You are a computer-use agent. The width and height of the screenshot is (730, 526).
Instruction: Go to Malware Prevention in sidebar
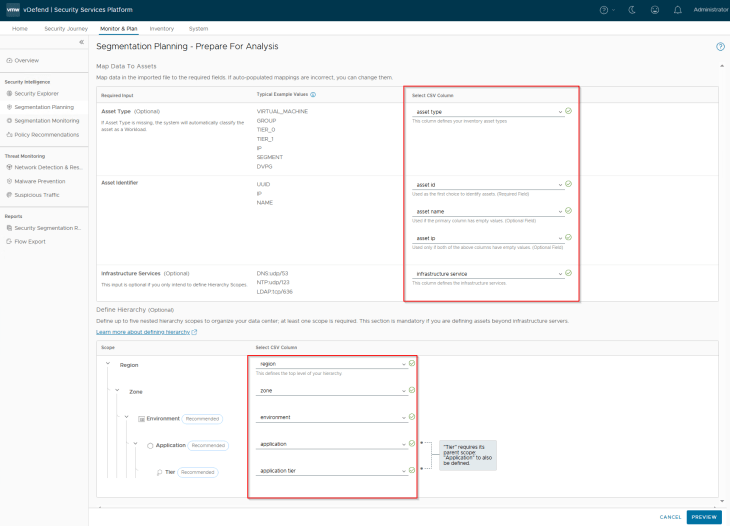tap(42, 181)
